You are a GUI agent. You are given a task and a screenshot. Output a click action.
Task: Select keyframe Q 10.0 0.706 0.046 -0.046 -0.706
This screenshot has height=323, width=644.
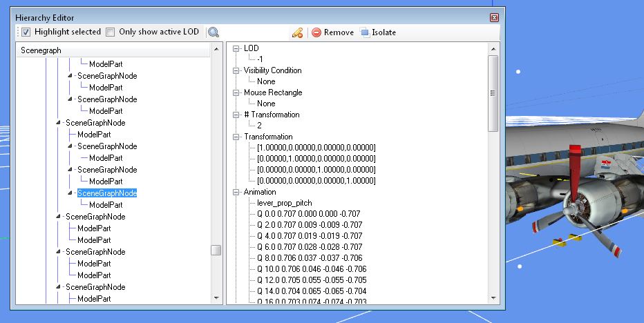(x=312, y=269)
